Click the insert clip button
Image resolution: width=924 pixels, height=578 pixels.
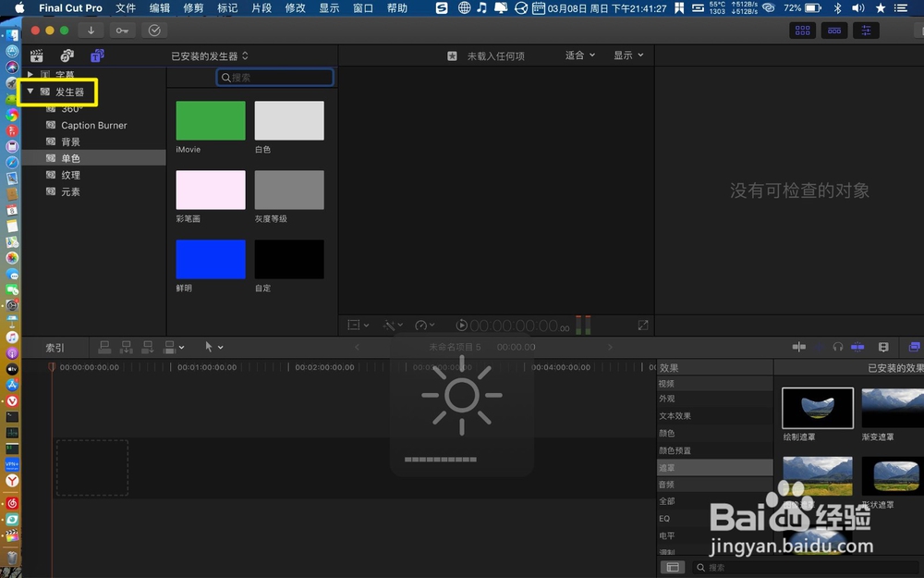point(126,348)
